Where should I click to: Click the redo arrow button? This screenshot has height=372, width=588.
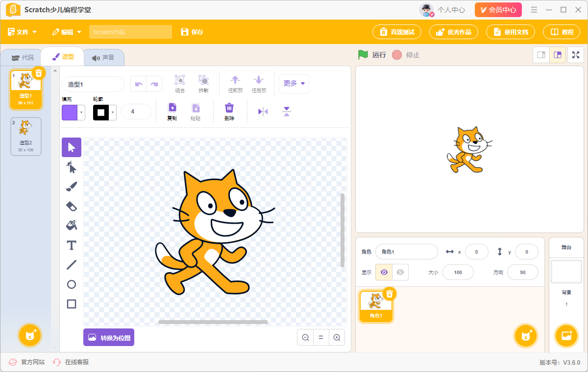(154, 84)
